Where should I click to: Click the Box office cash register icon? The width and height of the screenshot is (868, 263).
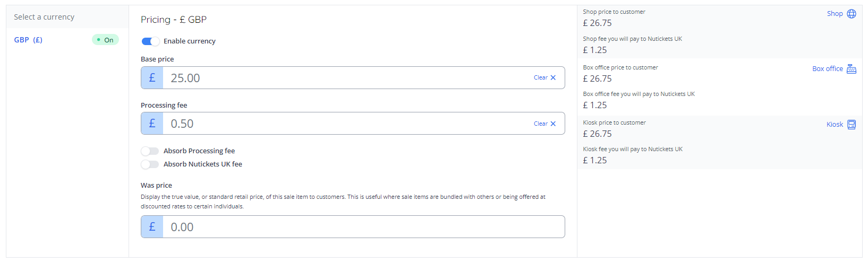point(852,69)
